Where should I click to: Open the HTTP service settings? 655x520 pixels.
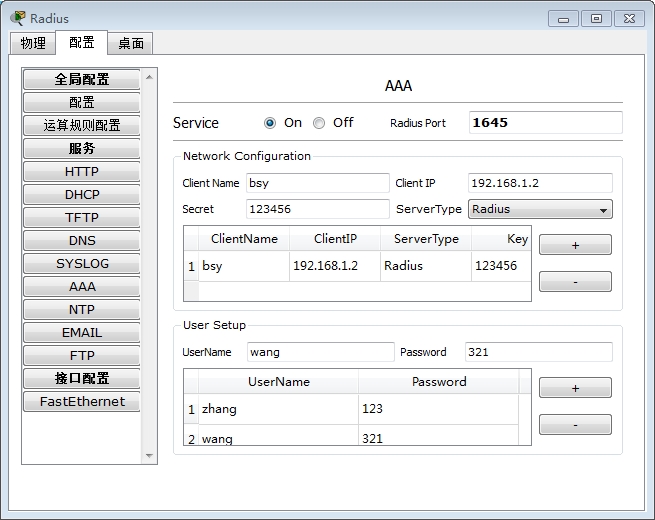click(x=82, y=172)
